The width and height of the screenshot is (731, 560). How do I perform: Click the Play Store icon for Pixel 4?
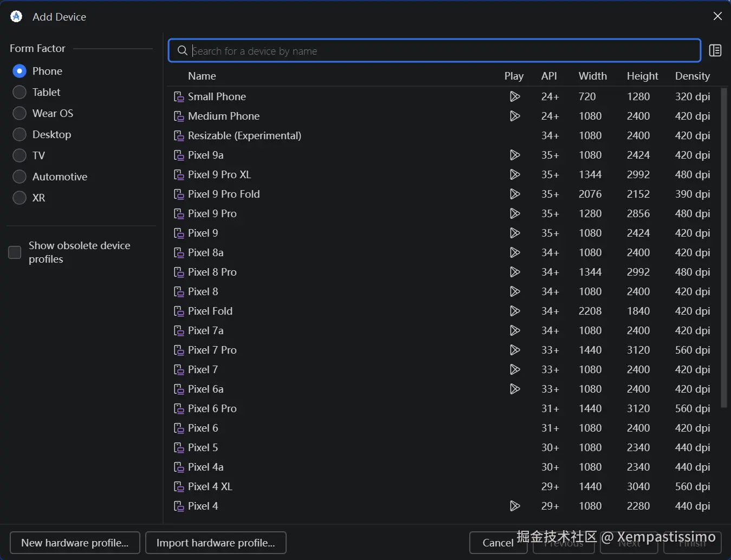(x=515, y=506)
